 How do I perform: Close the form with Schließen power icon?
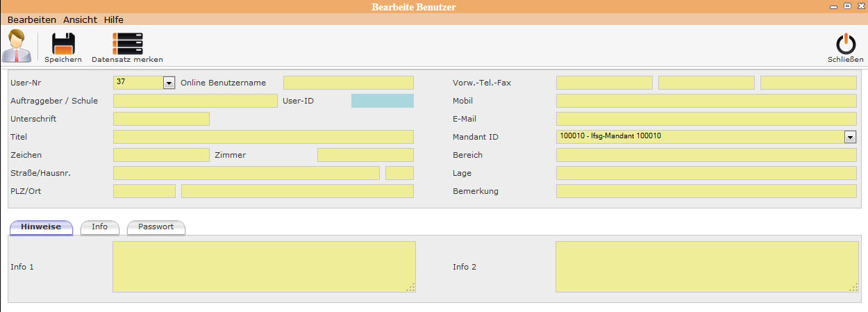pyautogui.click(x=845, y=44)
